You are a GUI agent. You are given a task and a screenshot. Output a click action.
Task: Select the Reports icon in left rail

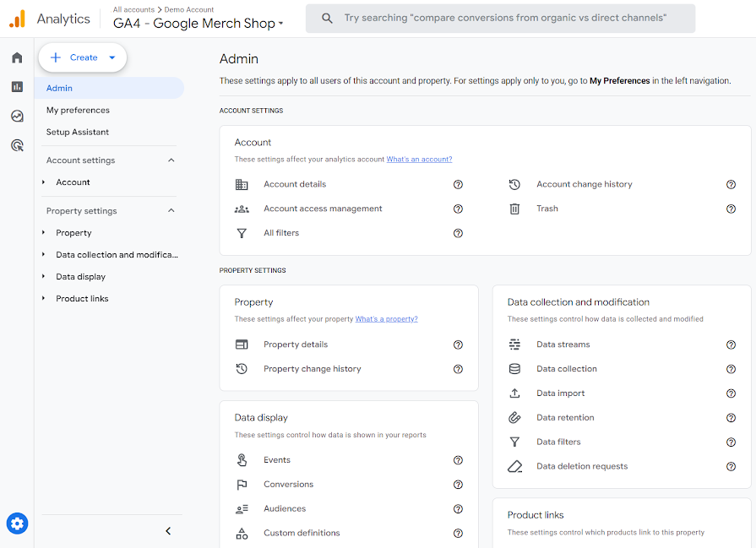click(17, 86)
